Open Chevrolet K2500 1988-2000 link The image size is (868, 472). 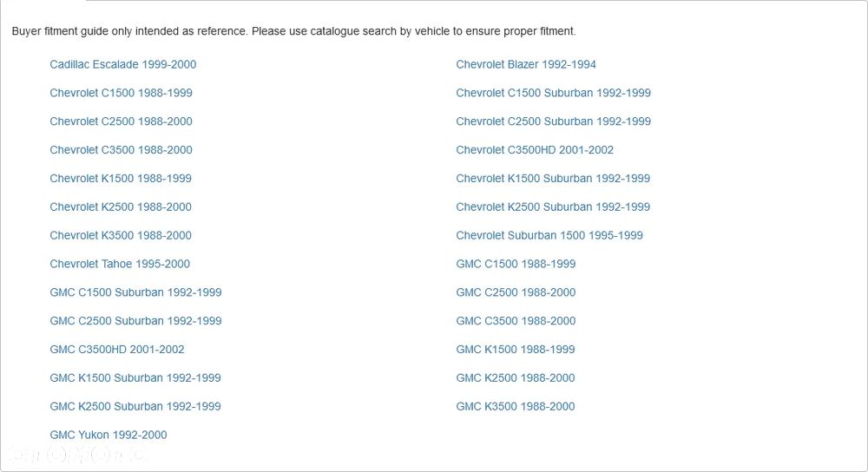(121, 207)
